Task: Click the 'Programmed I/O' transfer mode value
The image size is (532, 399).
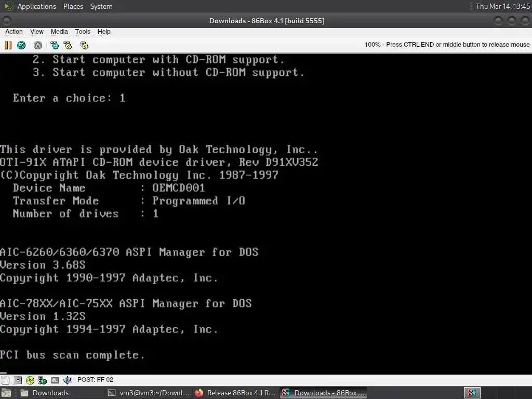Action: coord(198,201)
